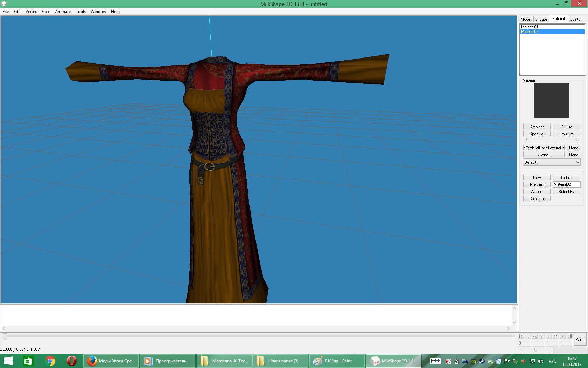588x368 pixels.
Task: Open the Face menu
Action: click(x=46, y=12)
